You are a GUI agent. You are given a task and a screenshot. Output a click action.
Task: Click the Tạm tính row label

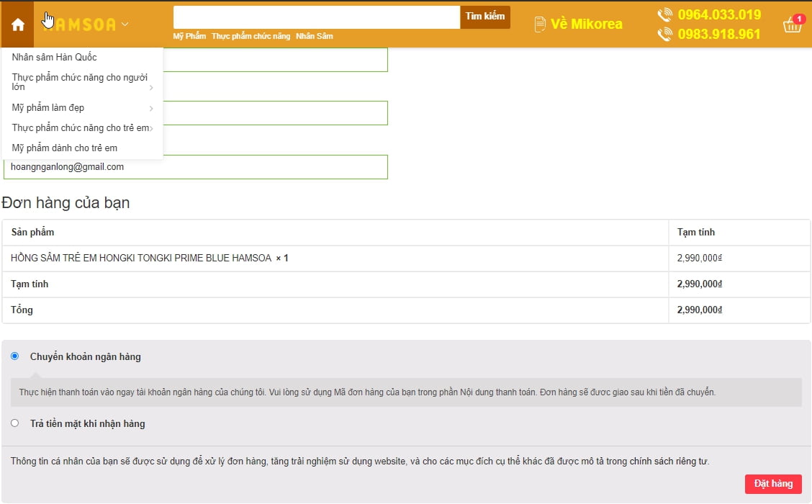30,284
